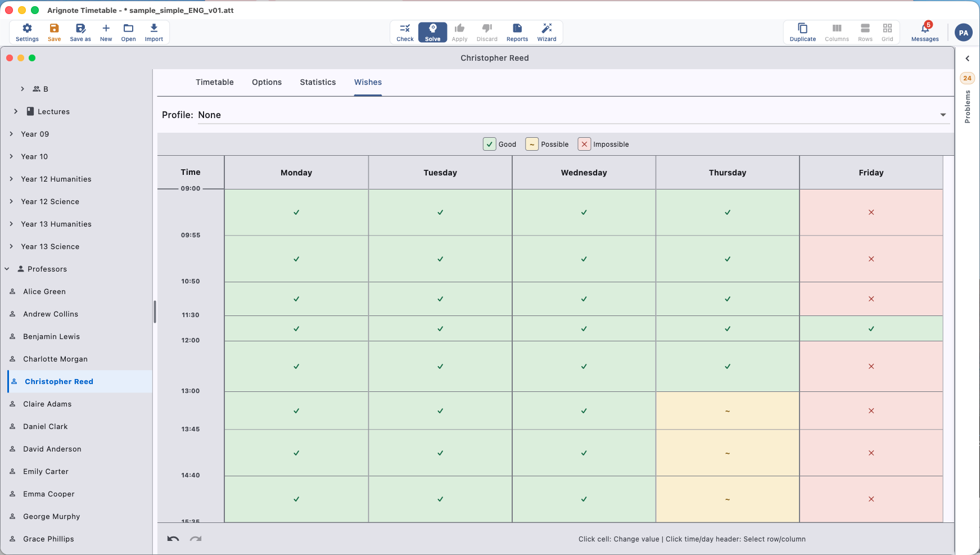Redo the last change

pos(196,539)
